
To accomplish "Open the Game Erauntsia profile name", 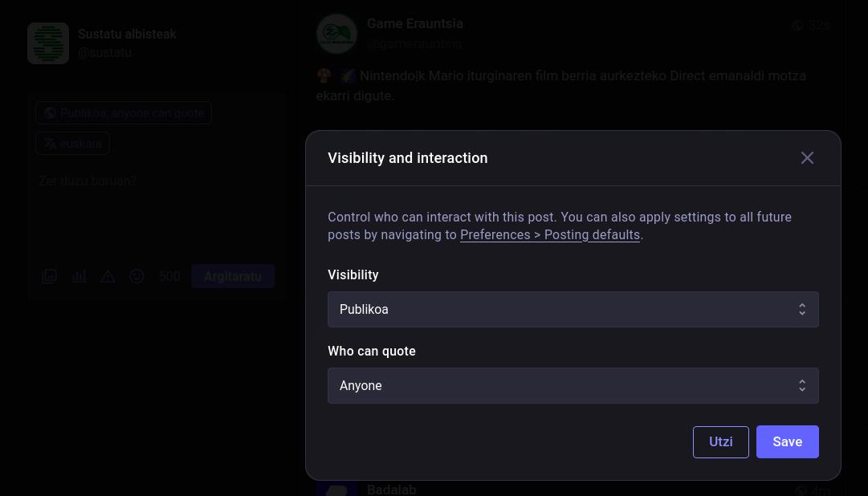I will click(x=414, y=24).
